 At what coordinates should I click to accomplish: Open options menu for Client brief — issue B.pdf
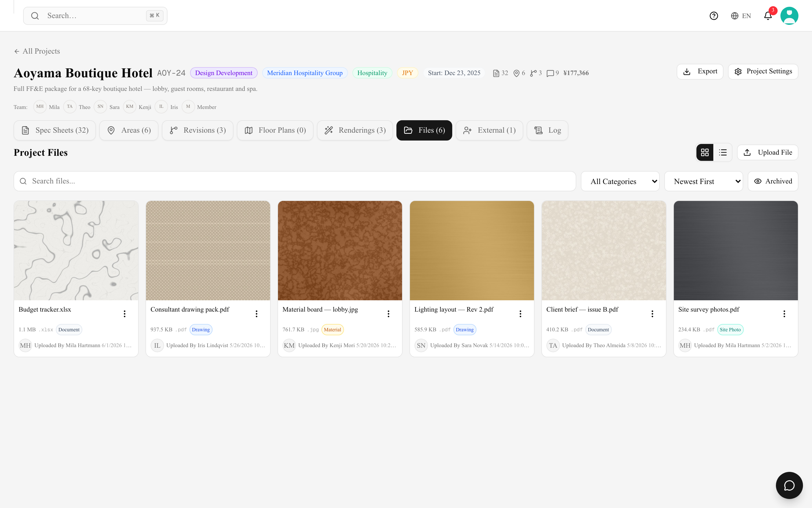(x=652, y=314)
